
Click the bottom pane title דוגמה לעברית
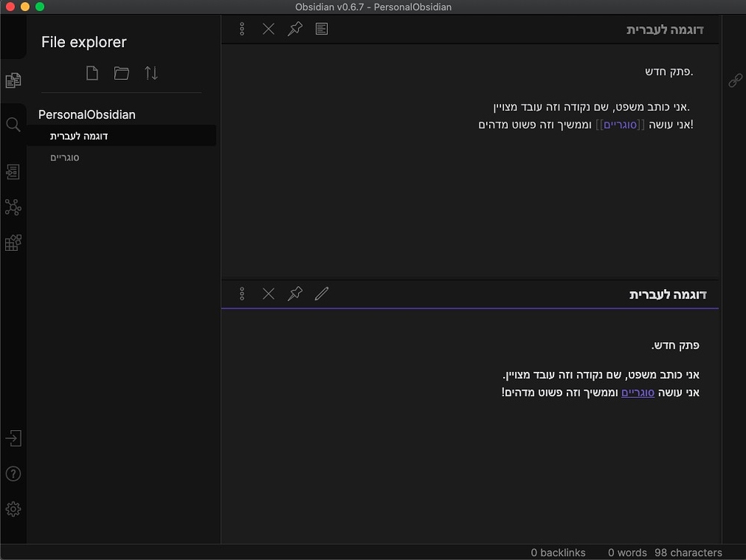pos(668,294)
